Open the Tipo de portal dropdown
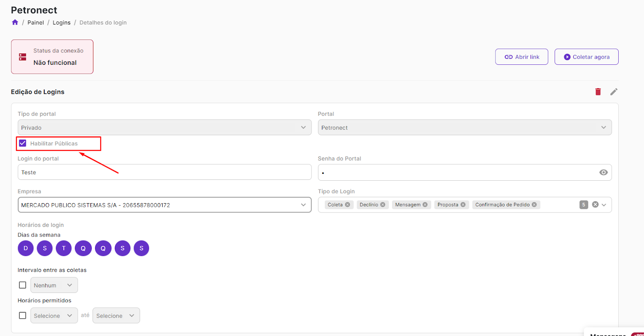The height and width of the screenshot is (336, 644). (164, 128)
